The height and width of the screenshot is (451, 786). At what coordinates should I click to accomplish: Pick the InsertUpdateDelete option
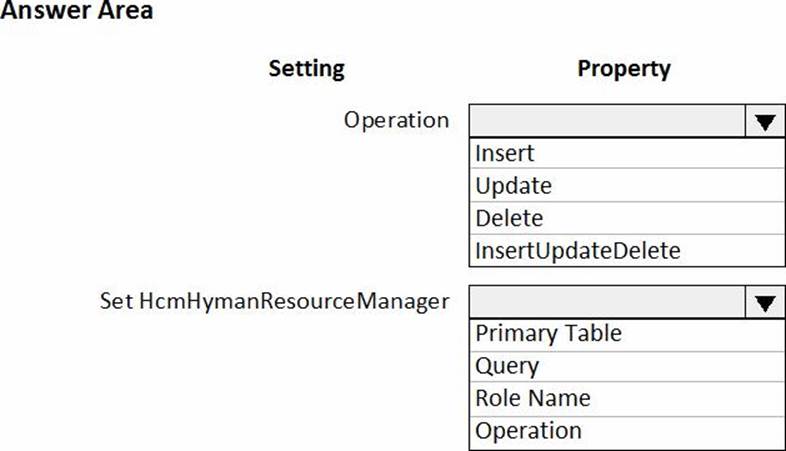coord(577,250)
